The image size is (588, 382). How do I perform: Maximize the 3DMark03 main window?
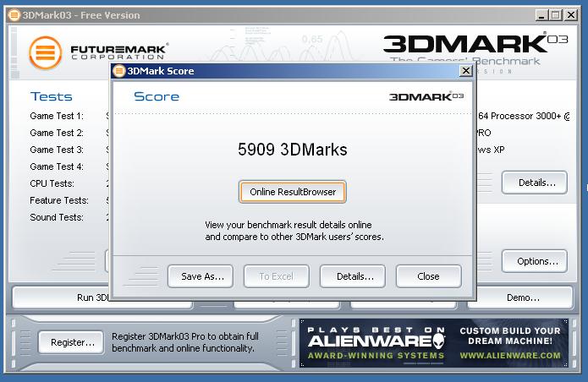point(555,15)
